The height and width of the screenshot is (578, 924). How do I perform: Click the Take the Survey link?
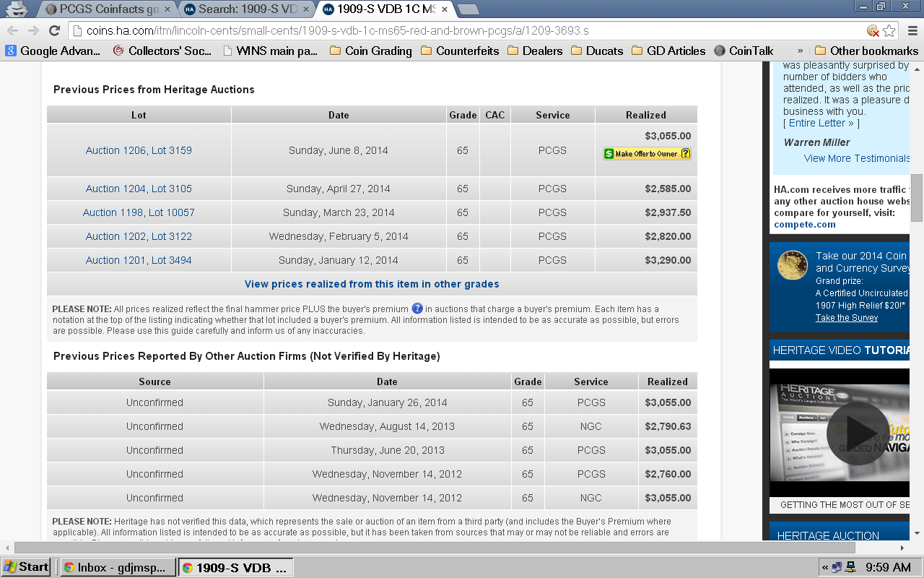click(847, 318)
